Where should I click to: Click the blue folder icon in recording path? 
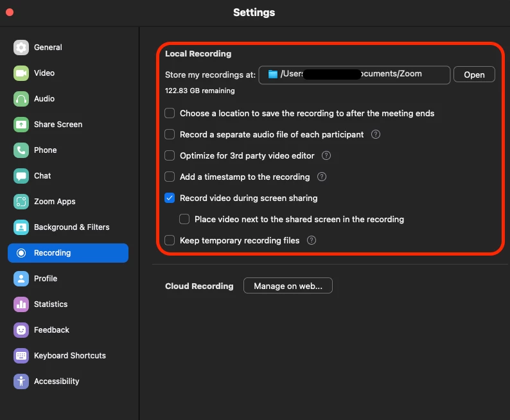tap(272, 74)
